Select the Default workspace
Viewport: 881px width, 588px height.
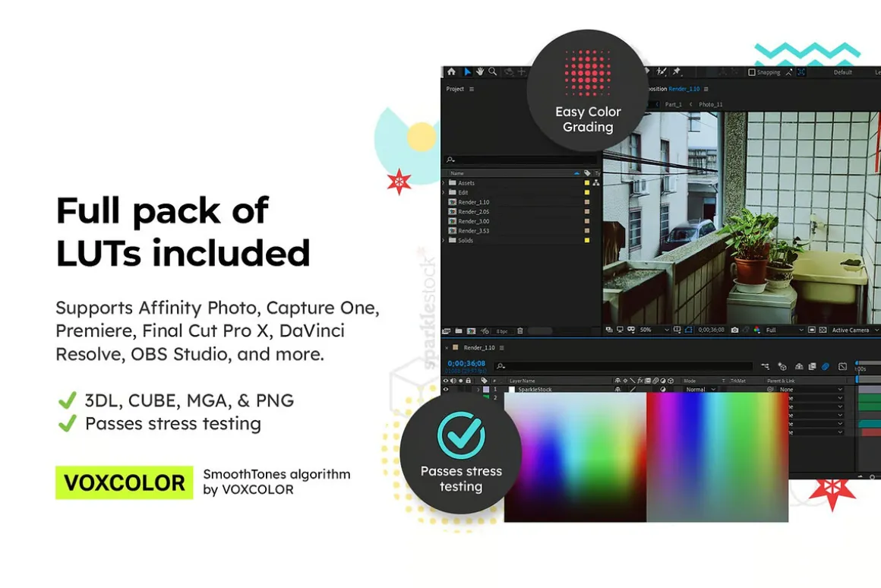[843, 72]
